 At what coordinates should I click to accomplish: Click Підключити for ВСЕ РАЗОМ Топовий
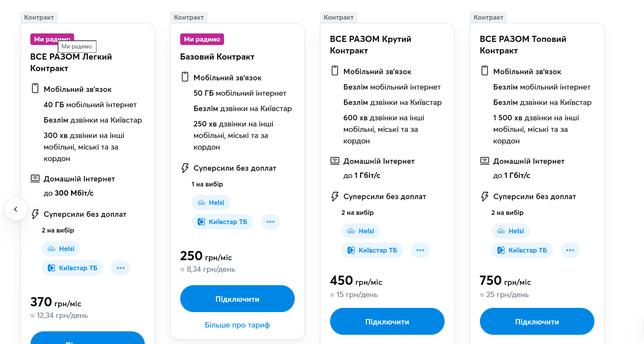click(537, 321)
